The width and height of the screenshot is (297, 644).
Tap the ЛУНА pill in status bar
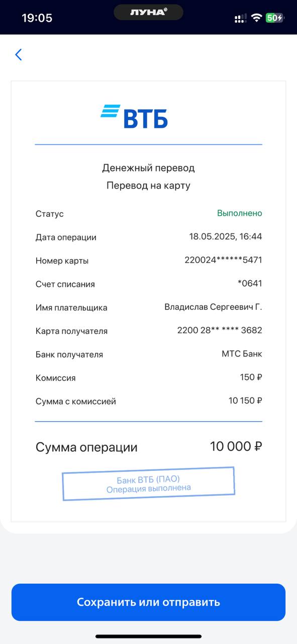click(148, 12)
